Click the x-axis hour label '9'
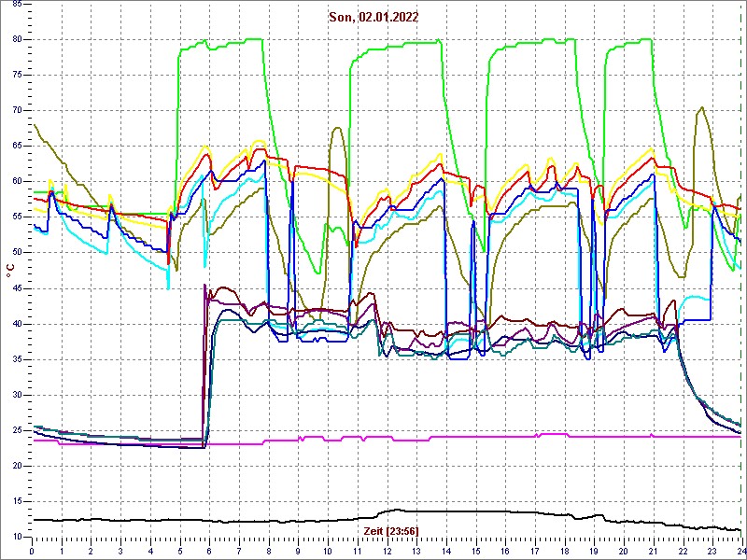Screen dimensions: 747x560 click(x=298, y=551)
